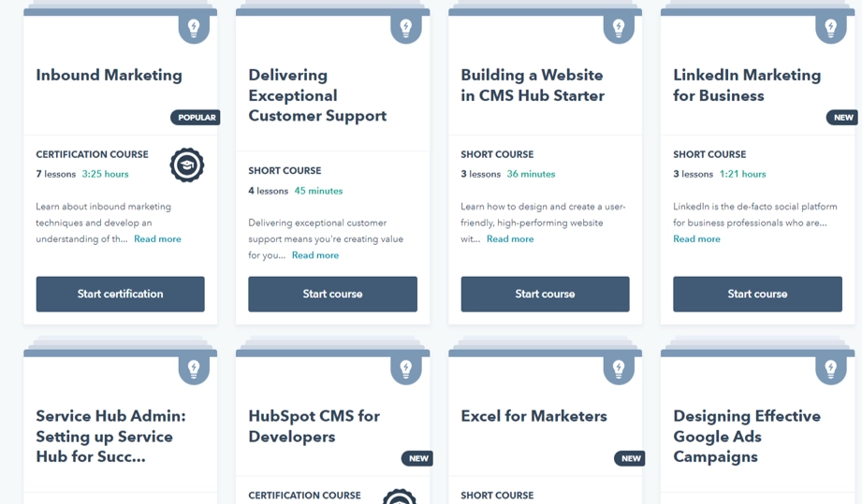This screenshot has height=504, width=862.
Task: Start the Delivering Exceptional Customer Support course
Action: pos(332,295)
